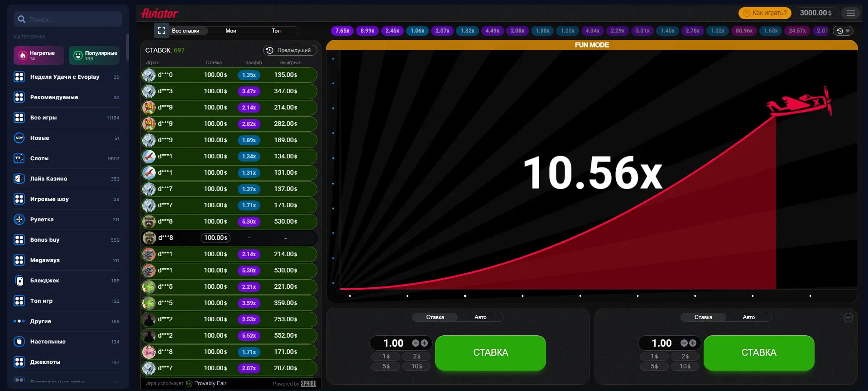Click the Как играть? help button

click(765, 13)
